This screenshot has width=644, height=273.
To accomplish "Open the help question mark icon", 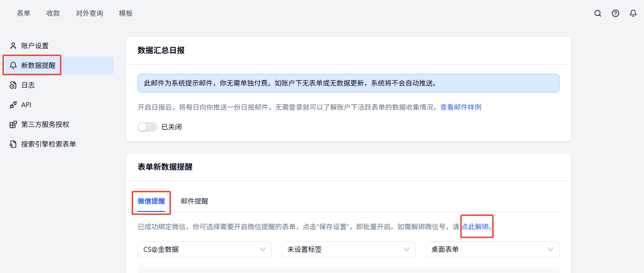I will pos(616,14).
